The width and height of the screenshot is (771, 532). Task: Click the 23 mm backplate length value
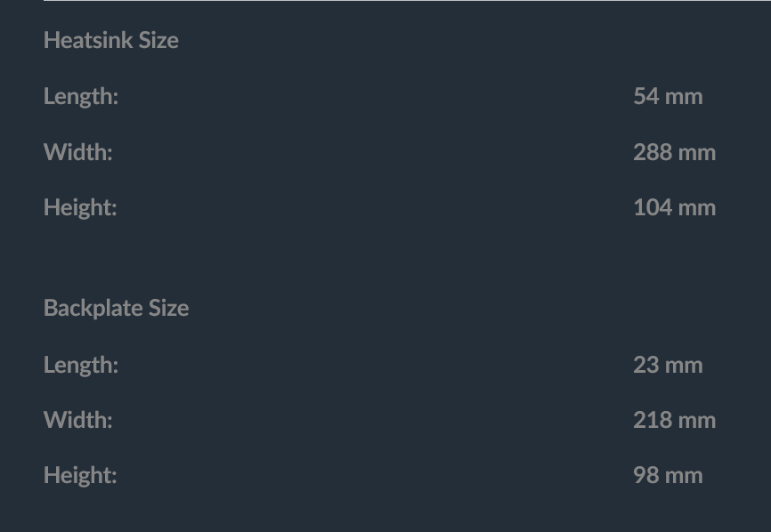(668, 365)
